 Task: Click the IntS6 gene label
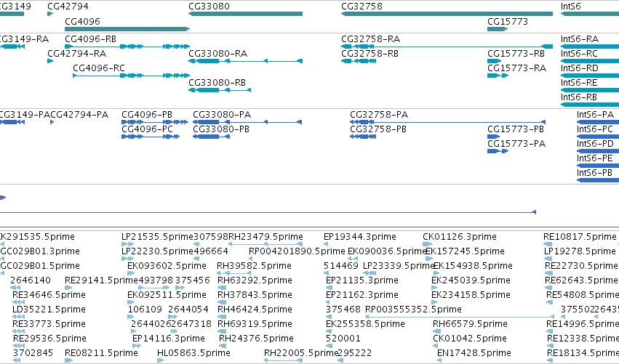click(570, 7)
